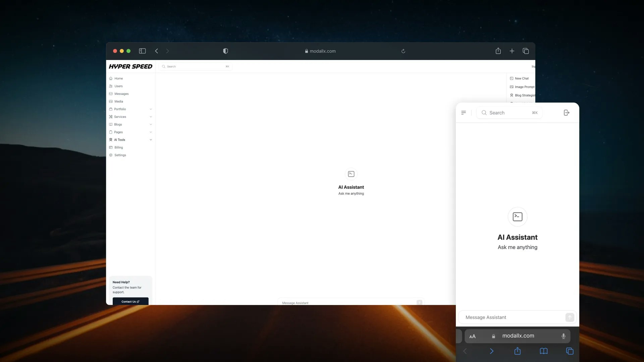
Task: Click the Portfolio briefcase icon
Action: pyautogui.click(x=111, y=109)
